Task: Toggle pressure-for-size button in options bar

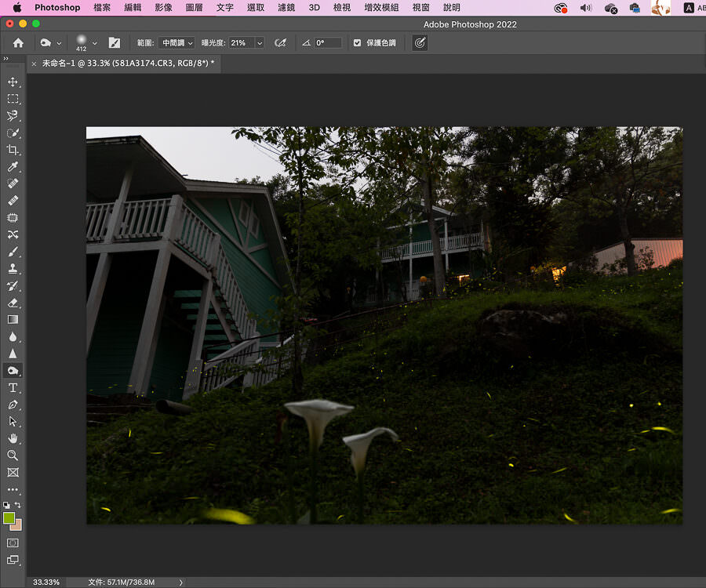Action: coord(420,43)
